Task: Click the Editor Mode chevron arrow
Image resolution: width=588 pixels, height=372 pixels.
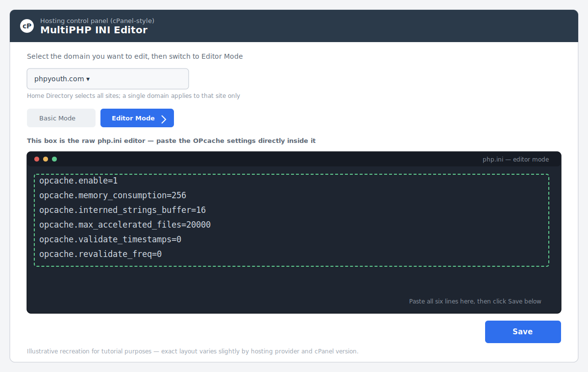Action: [164, 119]
